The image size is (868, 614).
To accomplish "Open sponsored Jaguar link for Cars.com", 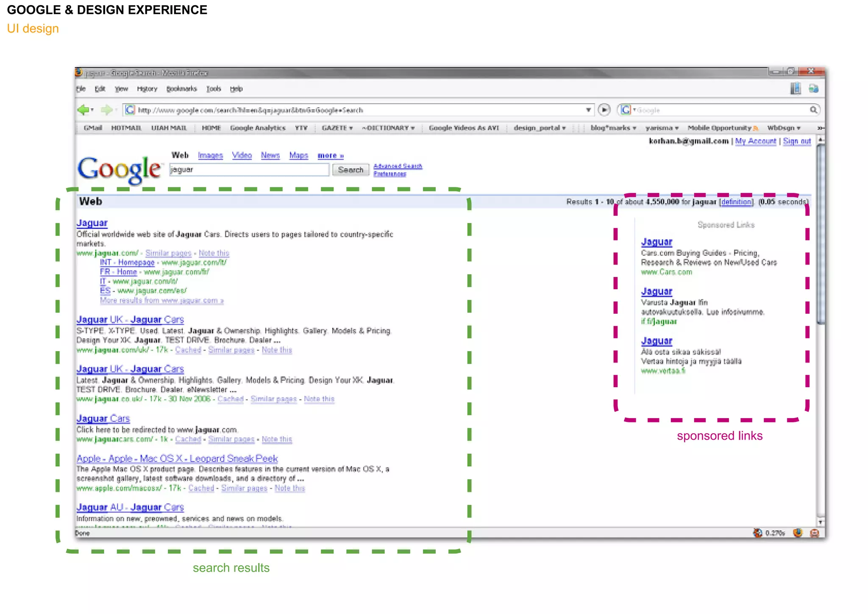I will point(657,242).
